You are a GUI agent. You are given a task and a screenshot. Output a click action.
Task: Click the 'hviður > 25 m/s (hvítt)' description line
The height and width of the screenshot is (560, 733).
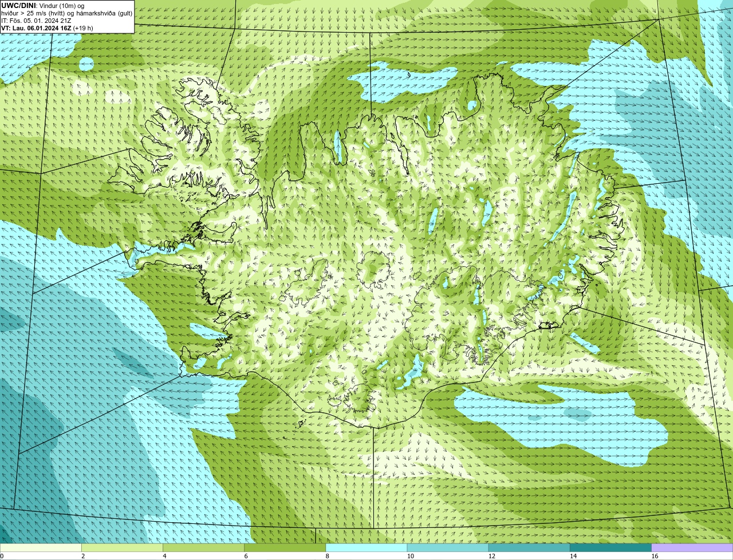tap(66, 13)
